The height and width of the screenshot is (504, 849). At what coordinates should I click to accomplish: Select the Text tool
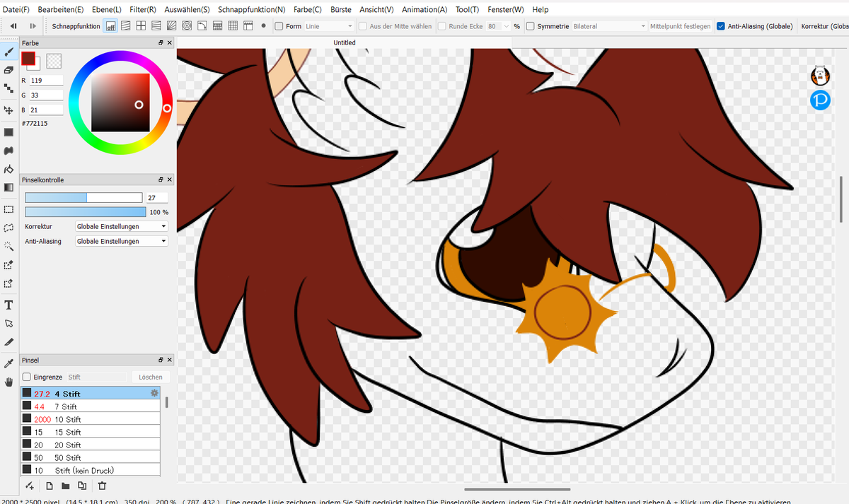pos(8,305)
